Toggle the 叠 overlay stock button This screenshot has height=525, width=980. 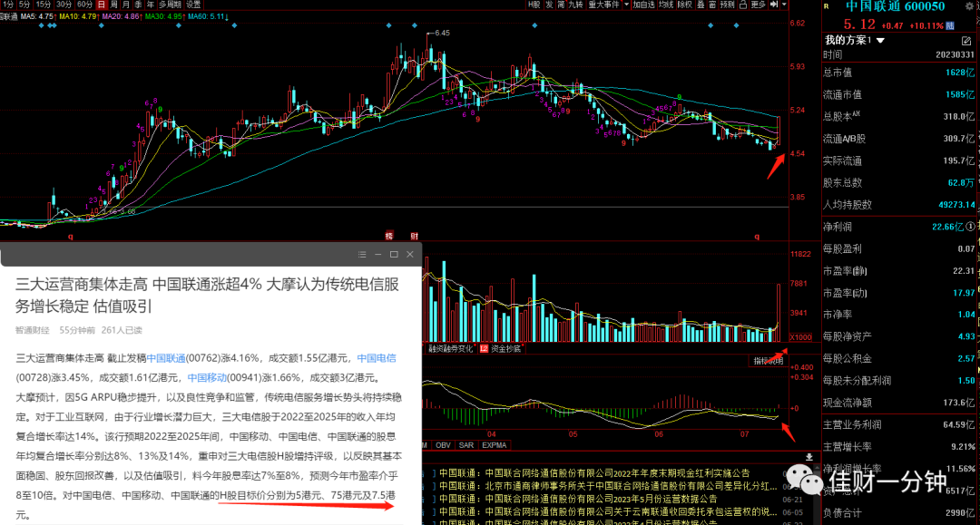tap(701, 5)
